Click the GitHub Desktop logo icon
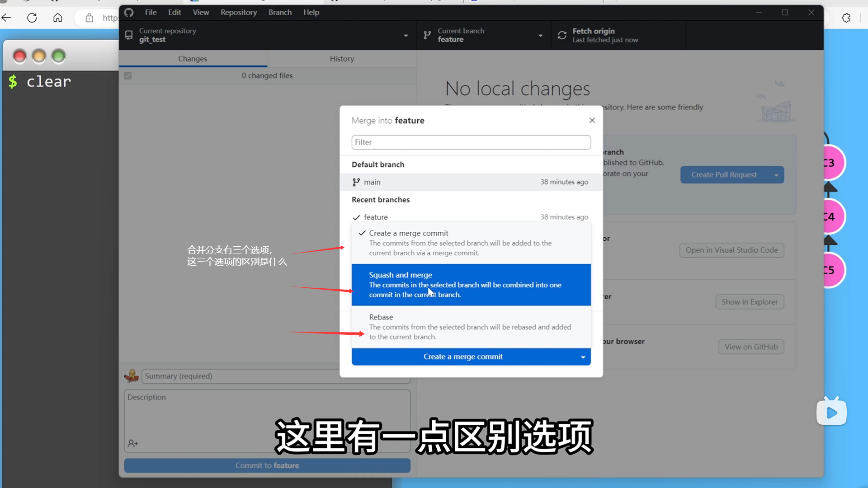Image resolution: width=868 pixels, height=488 pixels. pos(129,12)
